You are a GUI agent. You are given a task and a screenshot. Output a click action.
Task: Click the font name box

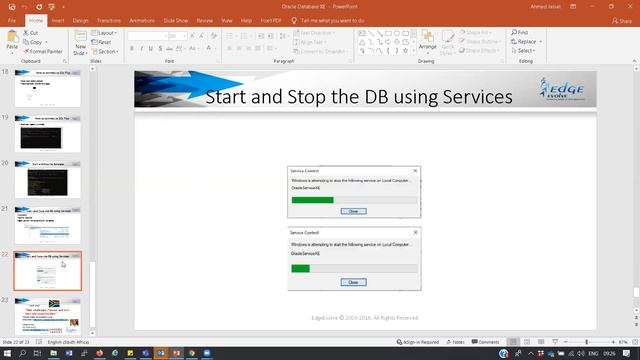click(x=147, y=36)
